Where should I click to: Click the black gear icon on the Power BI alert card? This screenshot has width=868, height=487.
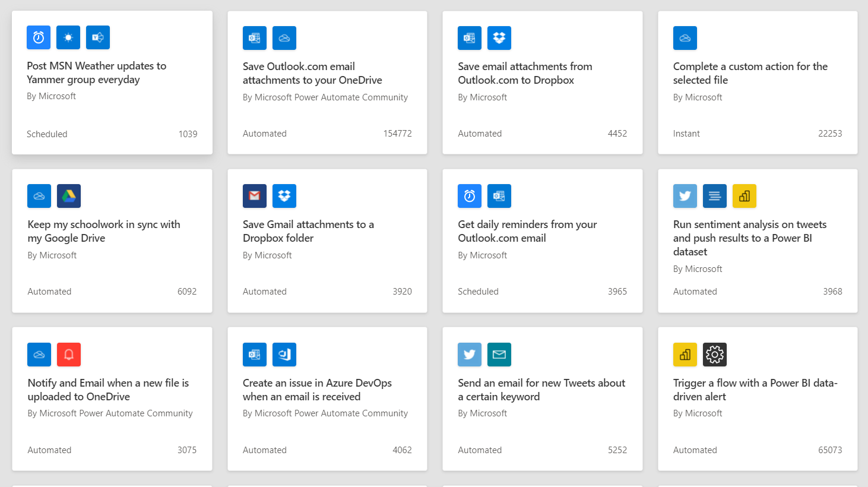pyautogui.click(x=715, y=355)
